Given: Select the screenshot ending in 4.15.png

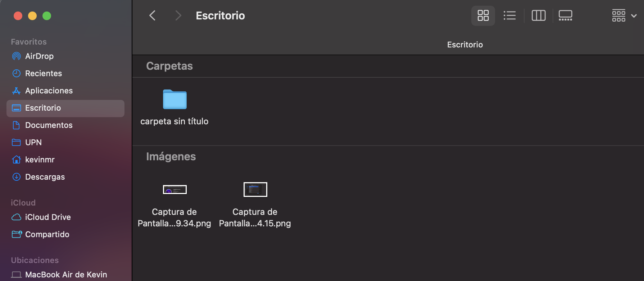Looking at the screenshot, I should pos(255,189).
